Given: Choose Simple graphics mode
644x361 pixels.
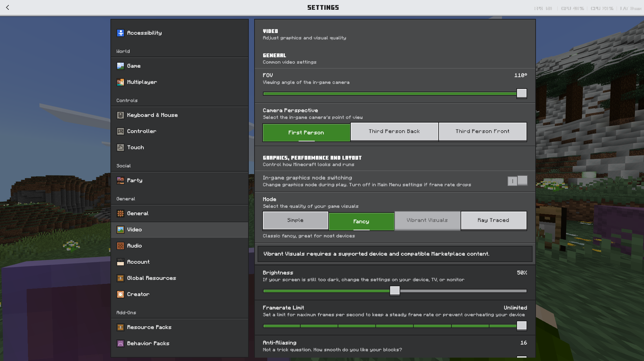Looking at the screenshot, I should [295, 220].
